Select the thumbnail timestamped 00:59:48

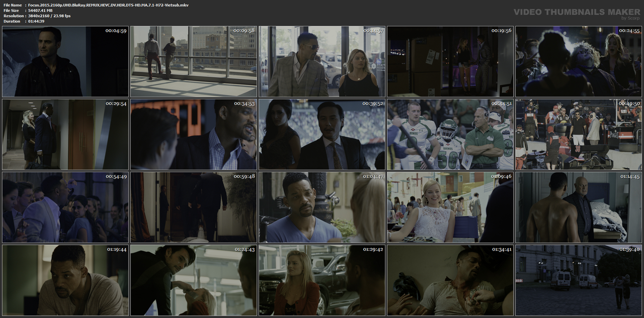(194, 207)
